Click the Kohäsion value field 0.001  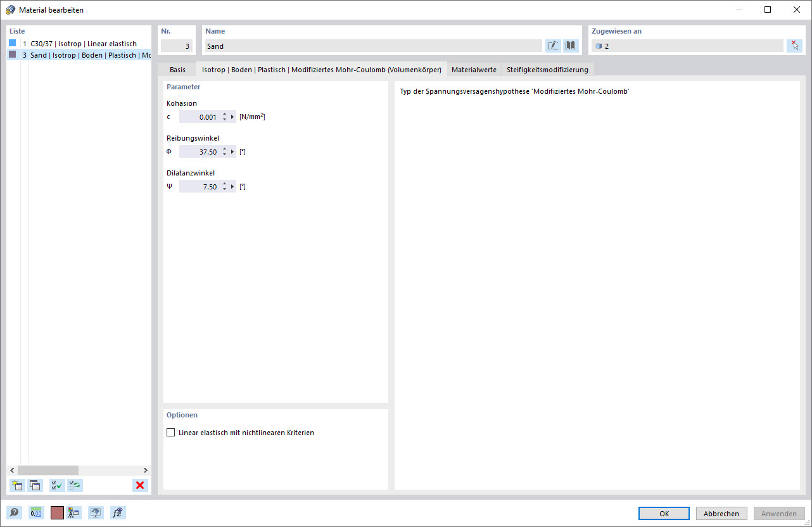coord(200,117)
